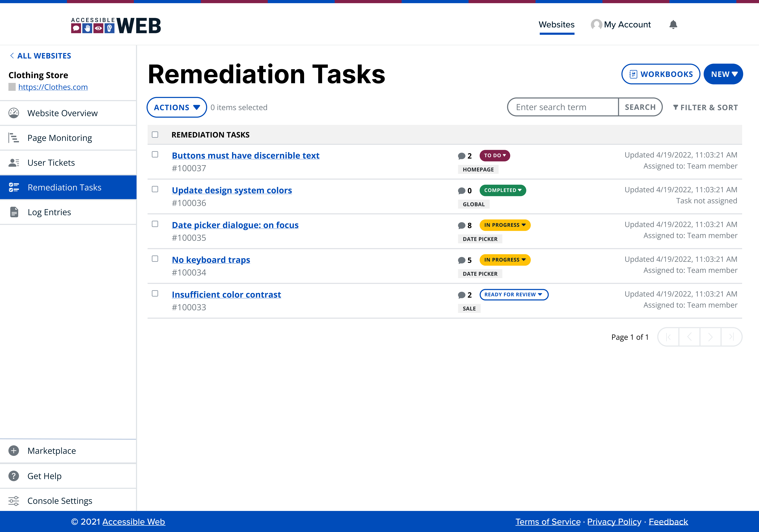The height and width of the screenshot is (532, 759).
Task: Click the favicon placeholder beside Clothes.com
Action: click(x=12, y=87)
